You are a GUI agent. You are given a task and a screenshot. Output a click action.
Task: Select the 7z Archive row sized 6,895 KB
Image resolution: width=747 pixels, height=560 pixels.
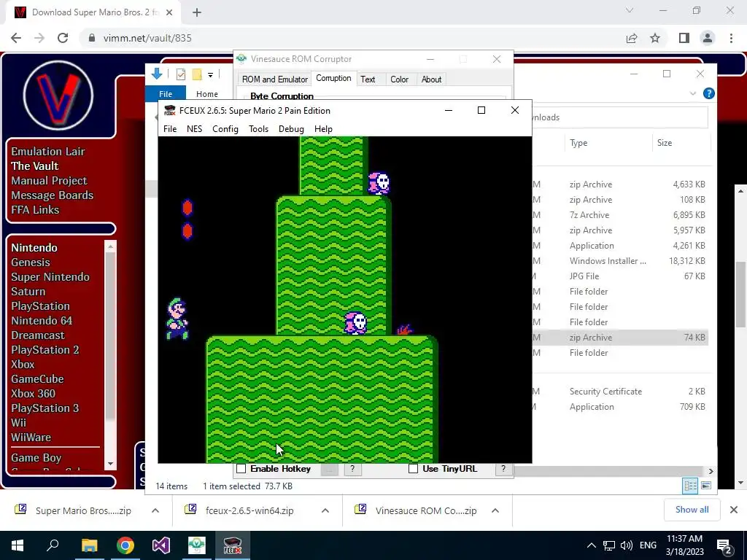click(x=620, y=215)
